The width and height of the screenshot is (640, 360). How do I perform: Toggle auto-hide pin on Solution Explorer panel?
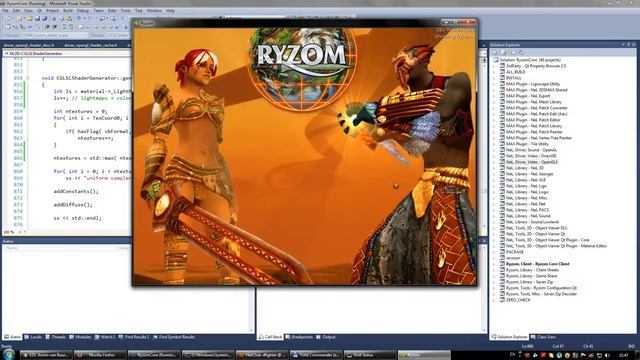629,44
